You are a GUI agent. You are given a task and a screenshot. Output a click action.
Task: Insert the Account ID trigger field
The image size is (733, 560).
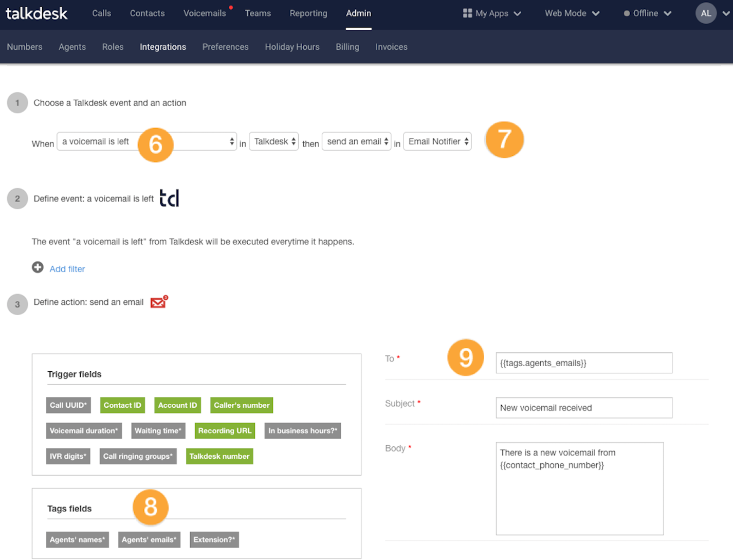point(177,405)
